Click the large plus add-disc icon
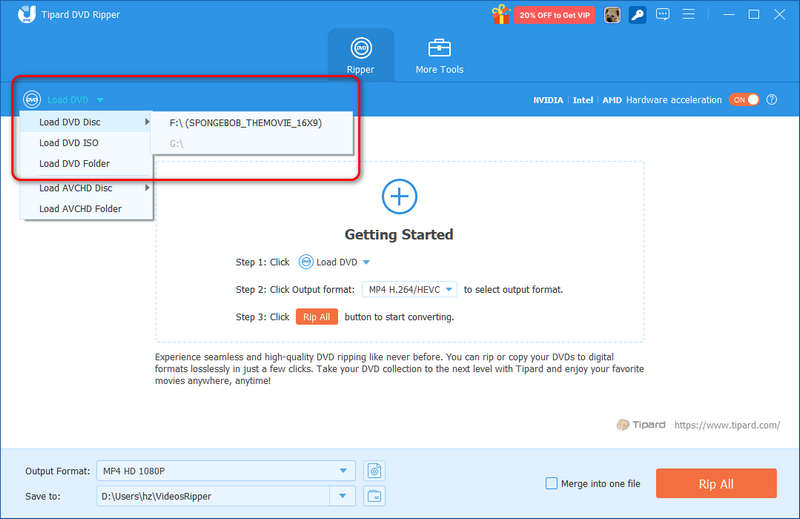Viewport: 800px width, 519px height. tap(399, 196)
